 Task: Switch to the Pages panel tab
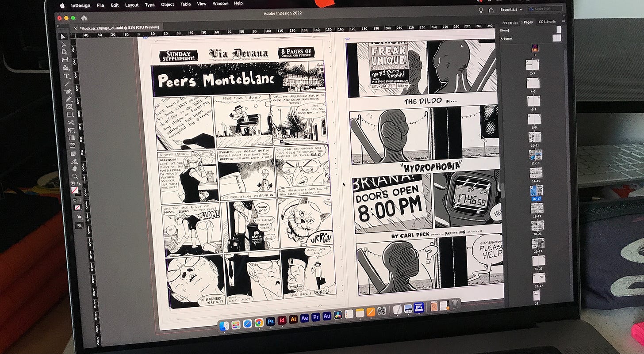[x=528, y=22]
